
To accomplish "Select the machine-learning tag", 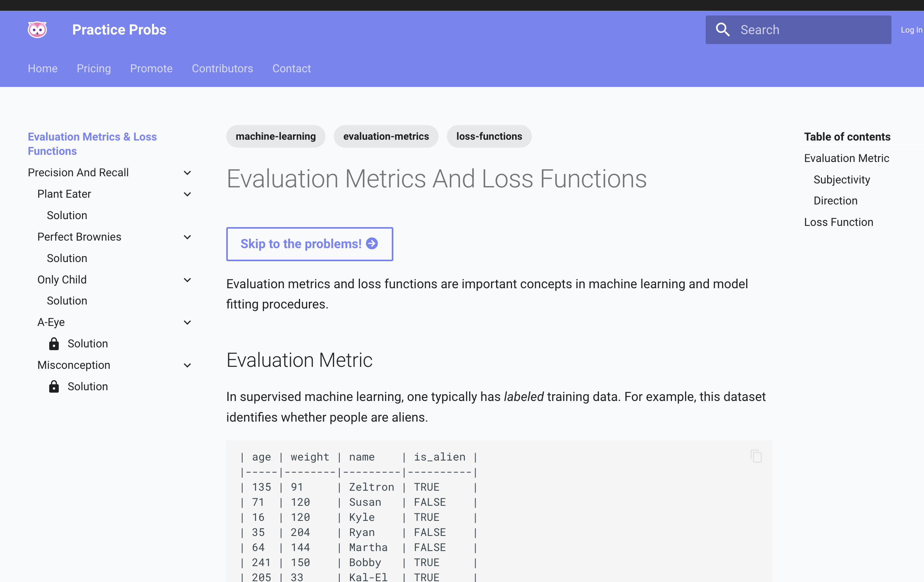I will click(275, 136).
